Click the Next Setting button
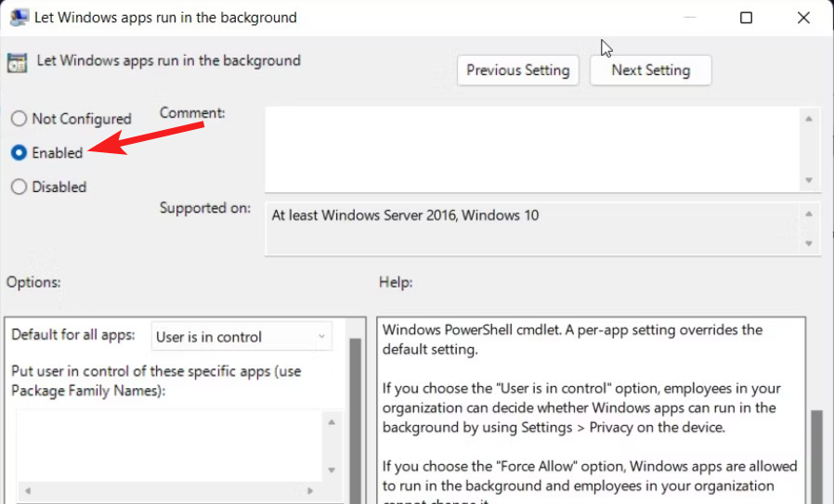The width and height of the screenshot is (834, 504). pyautogui.click(x=650, y=71)
